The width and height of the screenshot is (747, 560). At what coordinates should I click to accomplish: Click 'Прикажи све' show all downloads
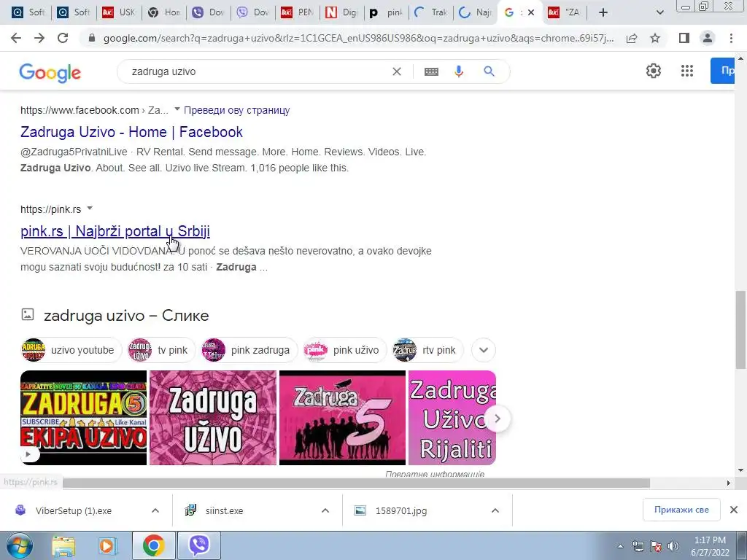pyautogui.click(x=681, y=510)
